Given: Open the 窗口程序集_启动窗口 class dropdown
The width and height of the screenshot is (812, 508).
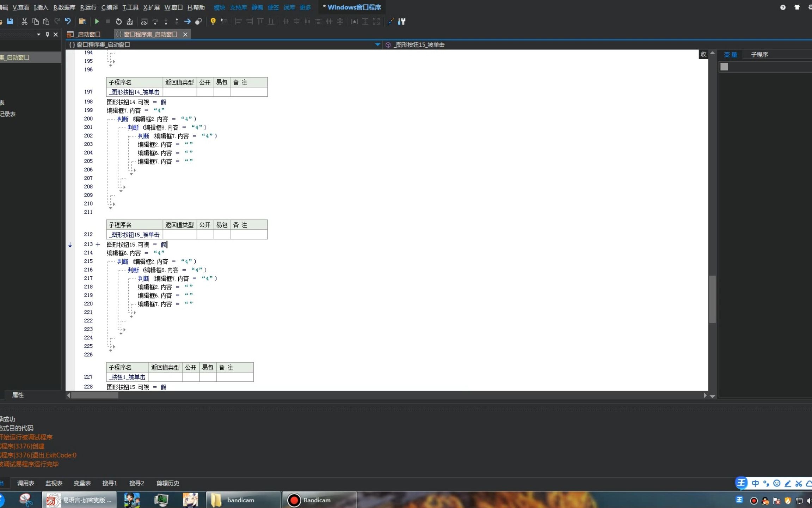Looking at the screenshot, I should 377,45.
